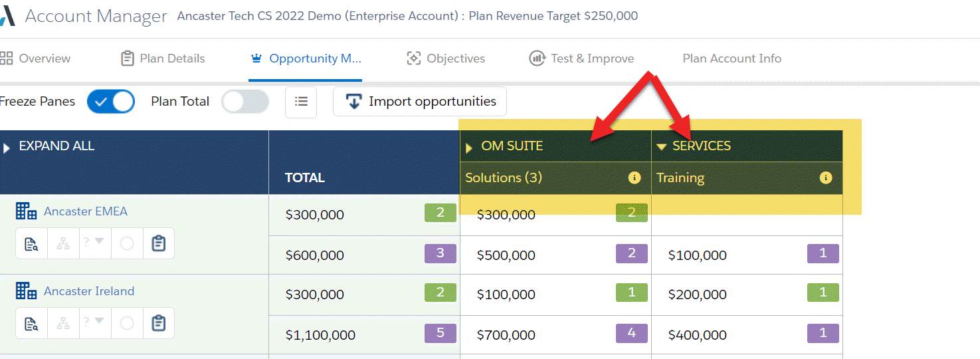Click the Test & Improve chart icon

(537, 59)
